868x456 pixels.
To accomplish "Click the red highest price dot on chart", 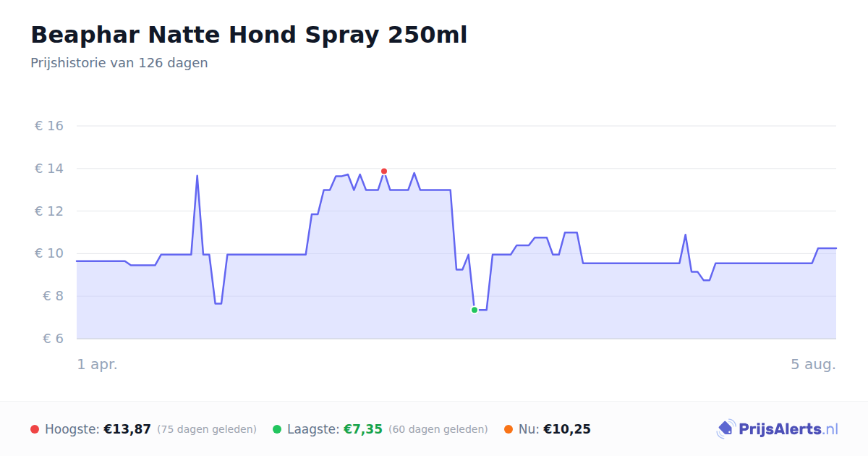I will (x=384, y=172).
